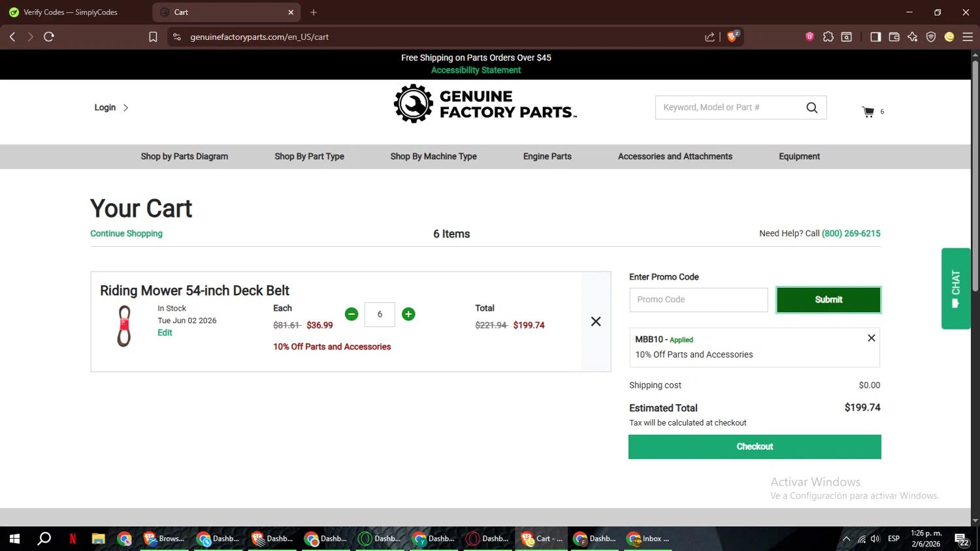Open Brave Shields lion icon
Screen dimensions: 980x551
tap(732, 37)
